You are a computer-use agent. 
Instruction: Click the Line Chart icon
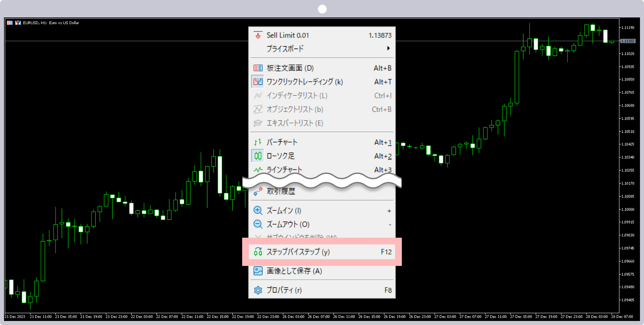[258, 170]
